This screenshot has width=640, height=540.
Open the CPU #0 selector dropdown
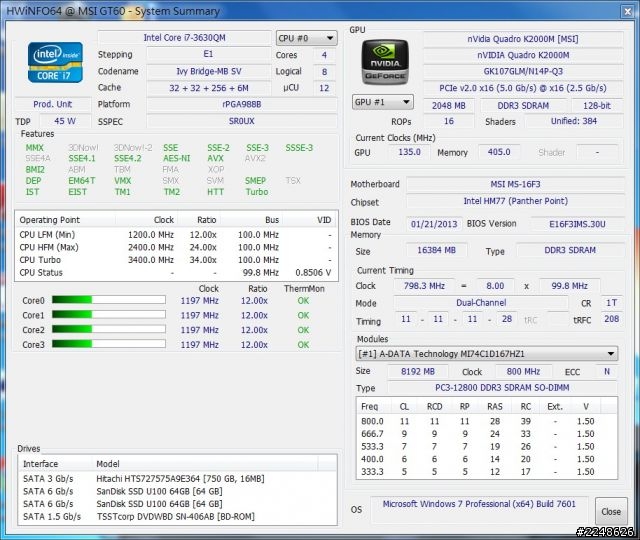click(x=307, y=38)
